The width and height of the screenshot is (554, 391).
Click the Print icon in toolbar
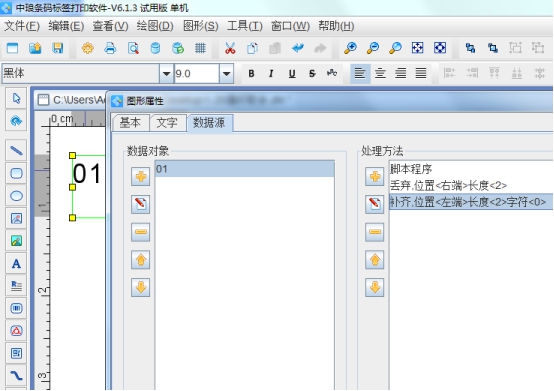110,48
